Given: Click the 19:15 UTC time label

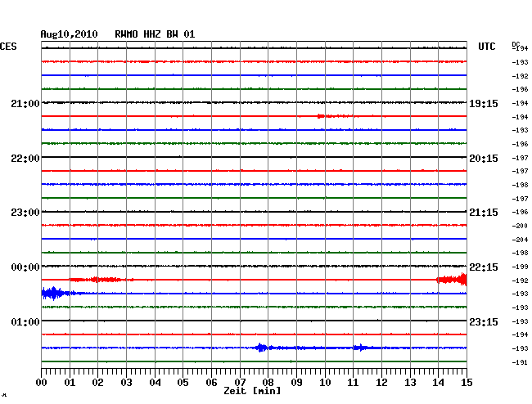Looking at the screenshot, I should [x=484, y=104].
